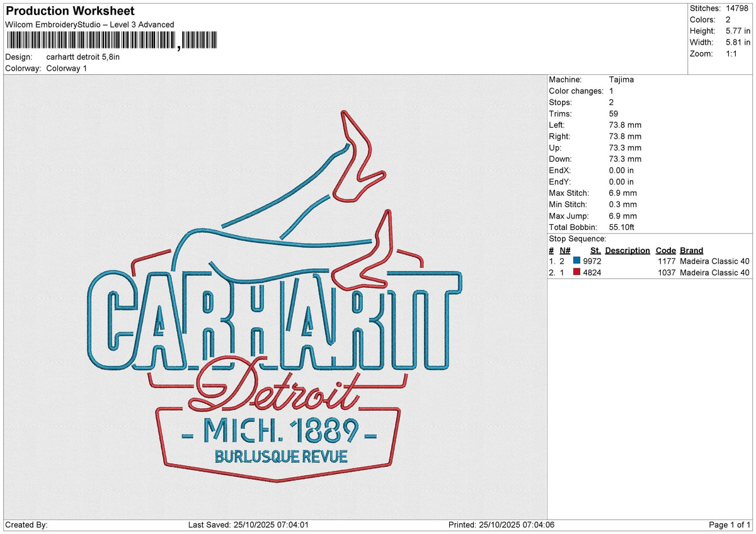This screenshot has height=534, width=756.
Task: Click thread code 1177
Action: 666,261
